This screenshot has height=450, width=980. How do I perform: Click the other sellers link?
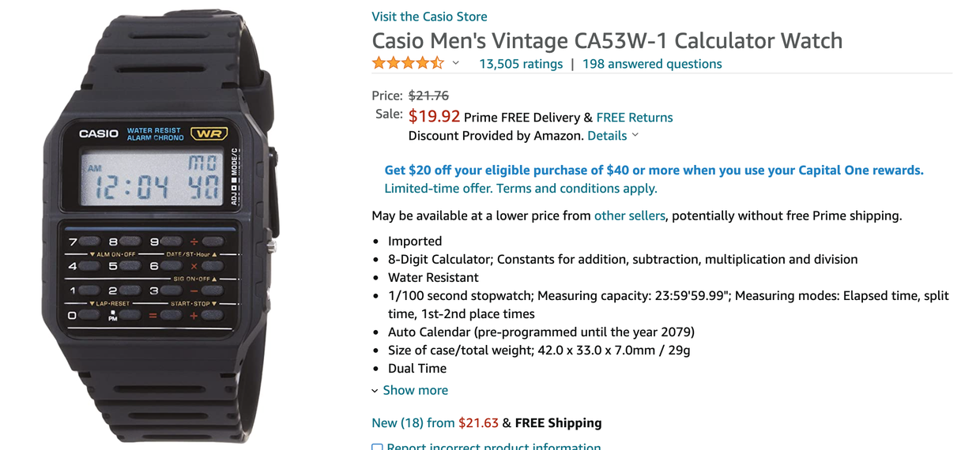[629, 216]
